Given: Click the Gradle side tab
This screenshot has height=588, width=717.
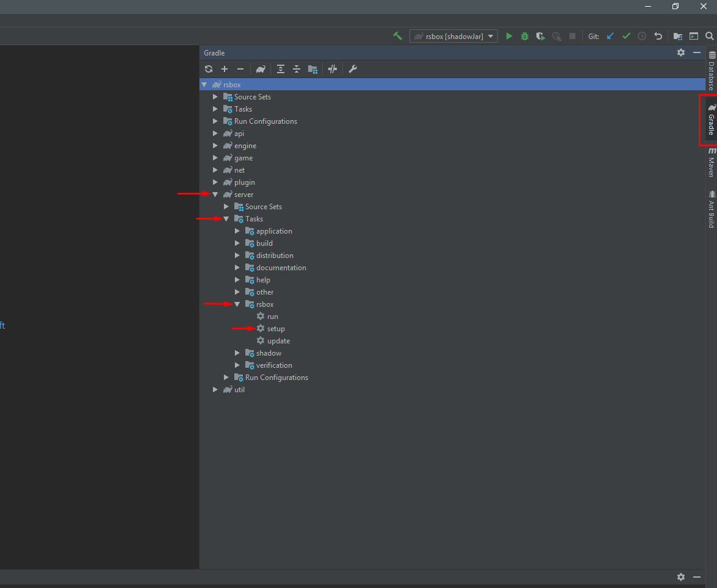Looking at the screenshot, I should coord(712,120).
